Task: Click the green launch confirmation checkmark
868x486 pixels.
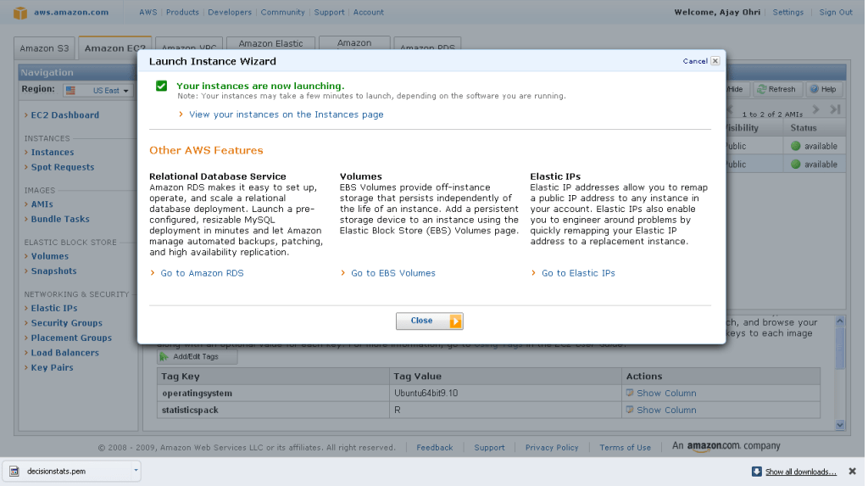Action: point(161,86)
